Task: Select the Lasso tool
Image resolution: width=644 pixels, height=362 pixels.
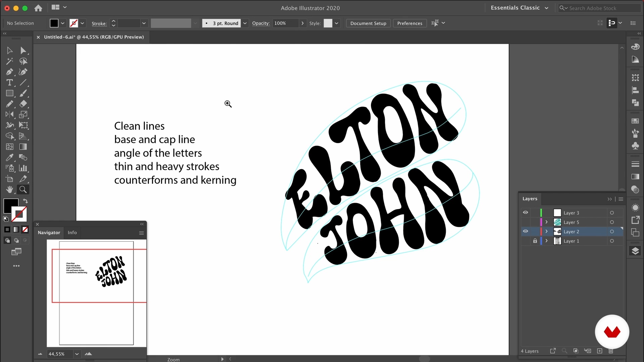Action: [x=23, y=61]
